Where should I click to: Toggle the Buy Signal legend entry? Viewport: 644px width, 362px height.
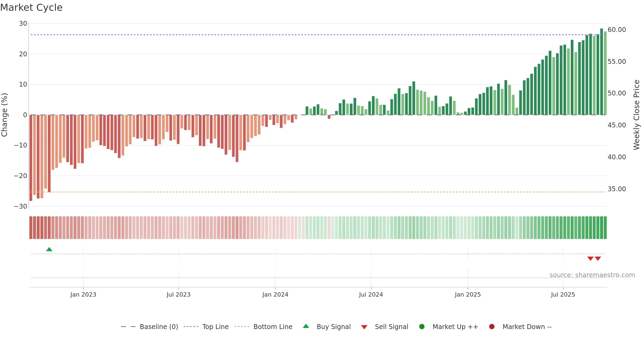327,327
